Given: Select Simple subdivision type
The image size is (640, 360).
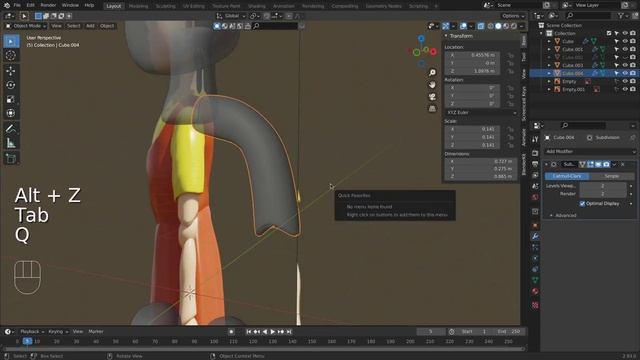Looking at the screenshot, I should point(612,176).
